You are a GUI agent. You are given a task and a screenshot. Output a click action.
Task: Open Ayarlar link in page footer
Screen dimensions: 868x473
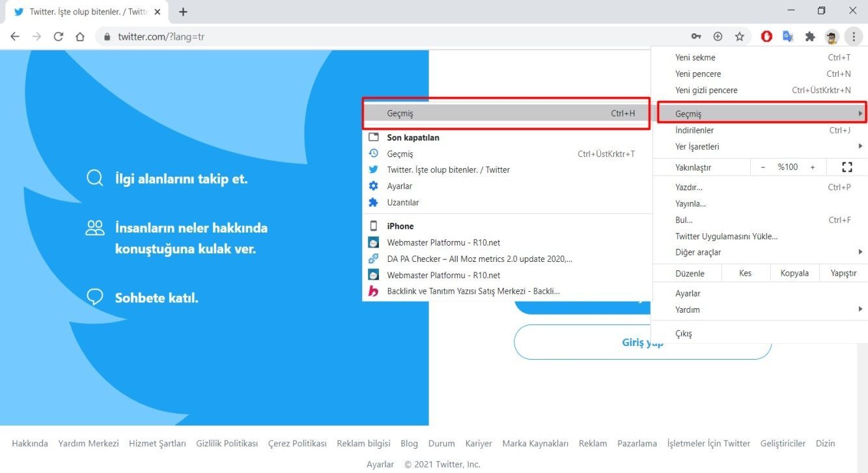380,465
